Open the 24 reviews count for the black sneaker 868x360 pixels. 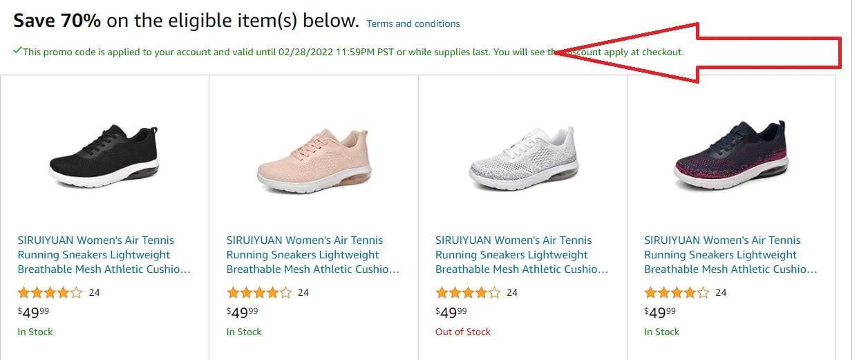pos(95,292)
